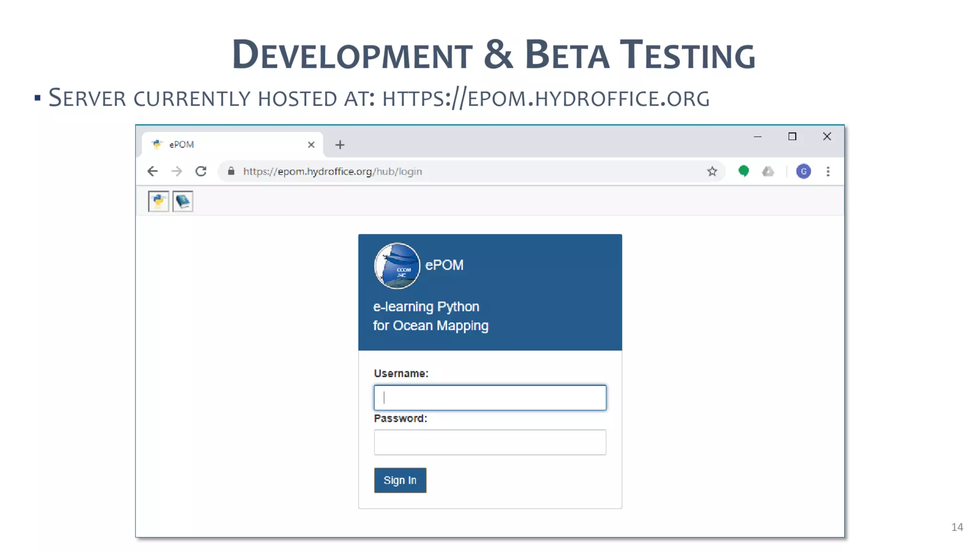Click the Username input field
This screenshot has height=553, width=980.
(490, 397)
